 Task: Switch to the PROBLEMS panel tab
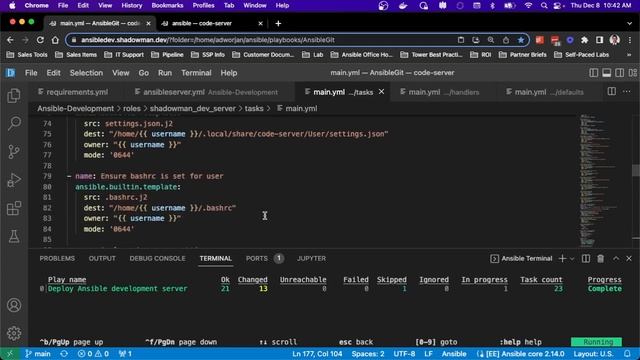[57, 258]
